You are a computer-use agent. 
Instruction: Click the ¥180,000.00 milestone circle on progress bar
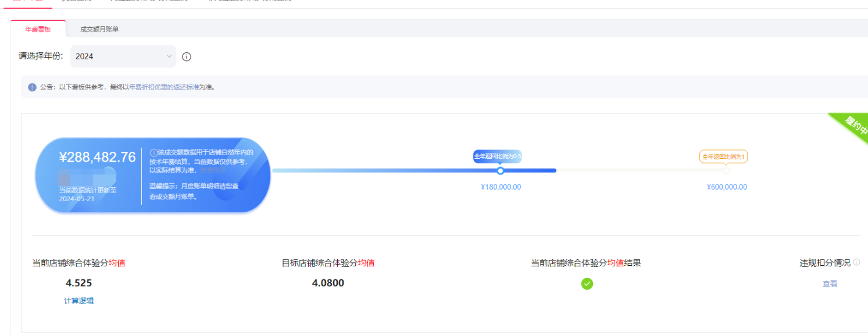tap(501, 170)
